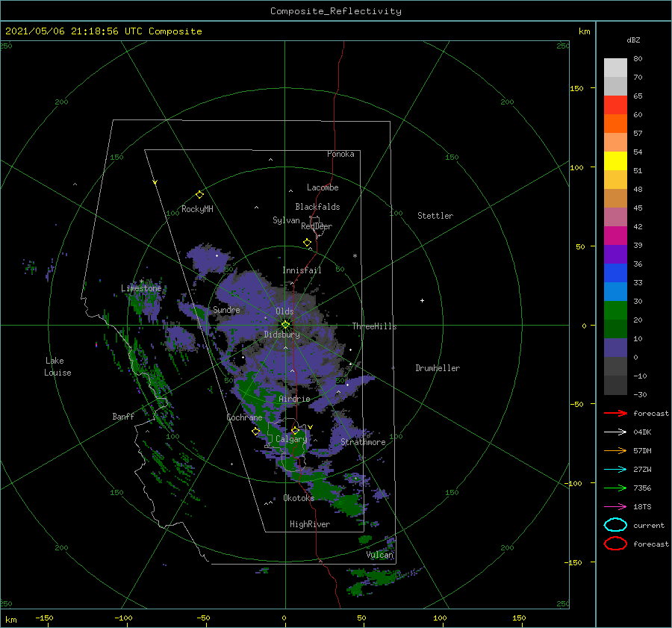Image resolution: width=672 pixels, height=628 pixels.
Task: Click the Composite_Reflectivity title
Action: click(336, 11)
